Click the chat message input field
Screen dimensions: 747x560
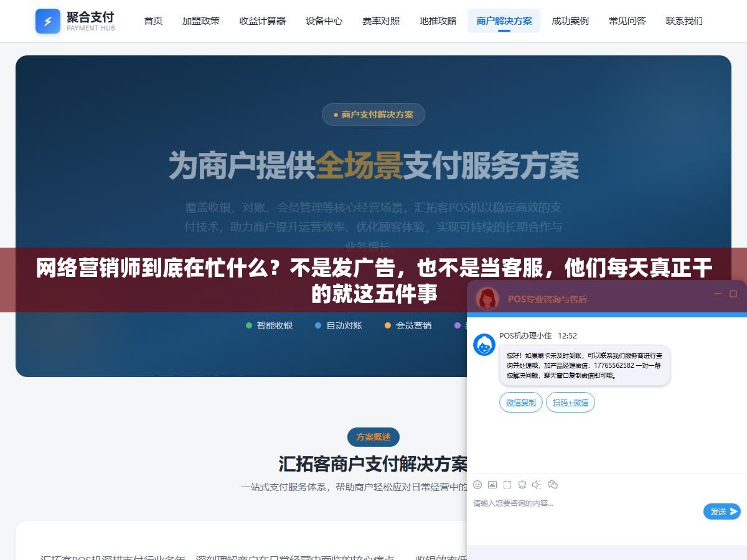(x=585, y=510)
